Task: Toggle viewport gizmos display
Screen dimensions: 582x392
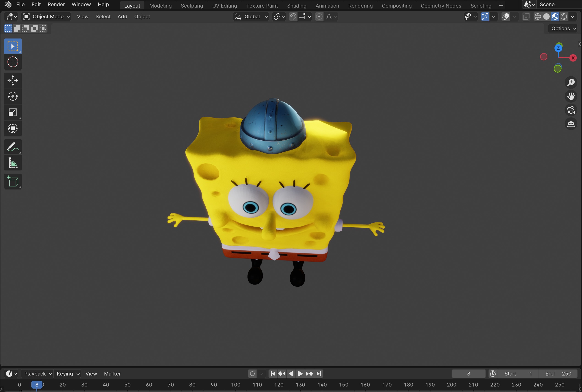Action: tap(485, 16)
